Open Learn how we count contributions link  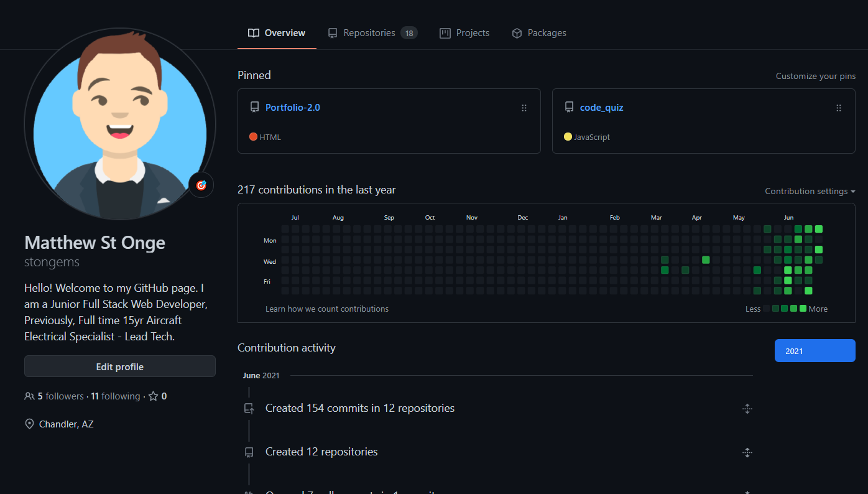coord(326,309)
